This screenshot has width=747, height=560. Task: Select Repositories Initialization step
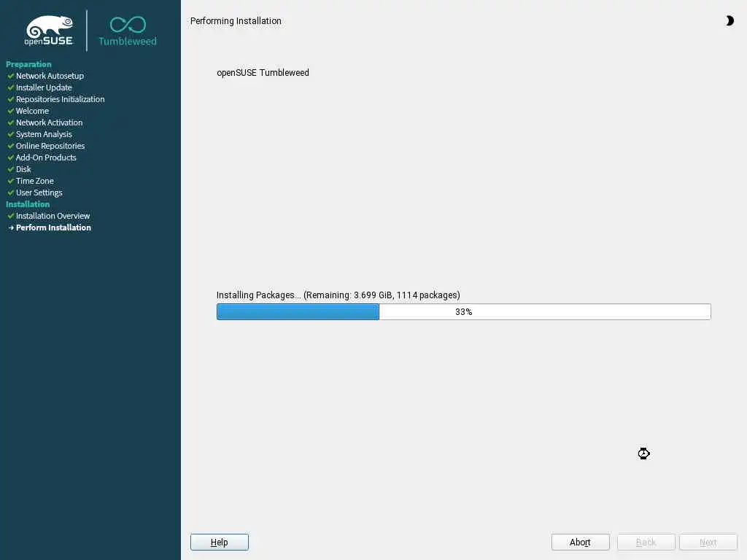pos(60,99)
